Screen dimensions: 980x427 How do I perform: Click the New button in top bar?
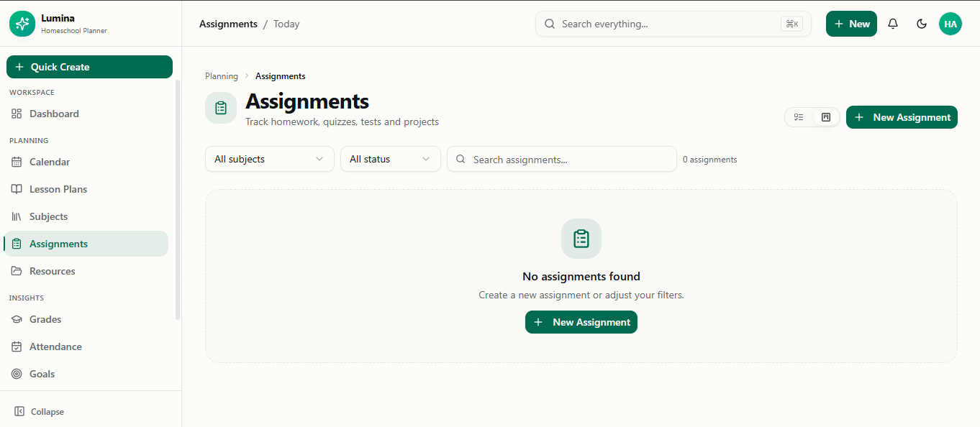(851, 24)
